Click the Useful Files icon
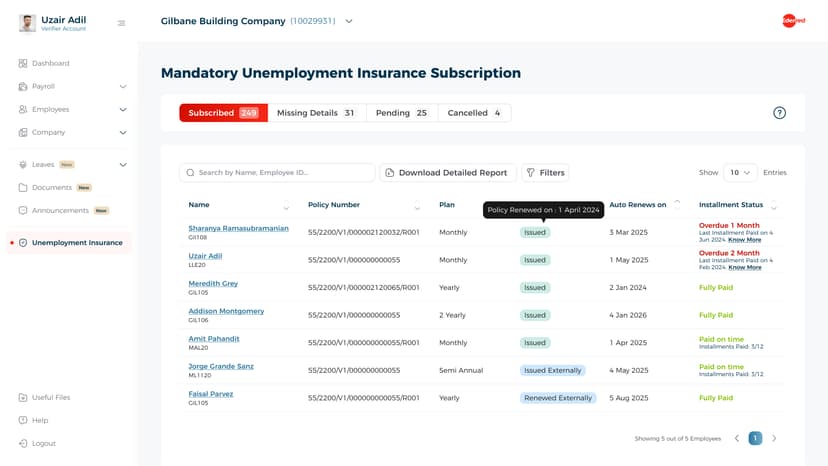 click(x=23, y=397)
